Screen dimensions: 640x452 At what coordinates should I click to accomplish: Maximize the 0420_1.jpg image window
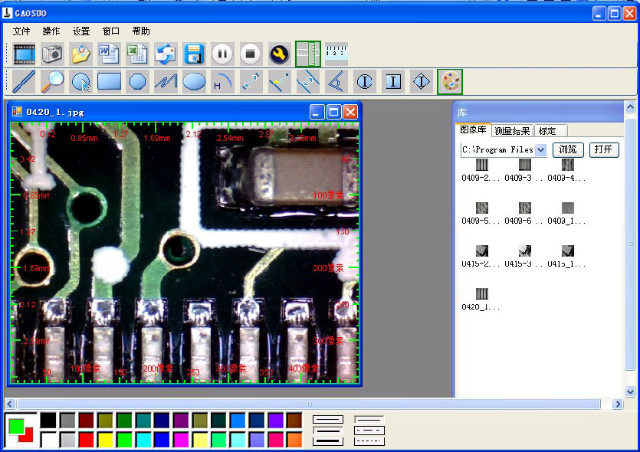tap(333, 112)
